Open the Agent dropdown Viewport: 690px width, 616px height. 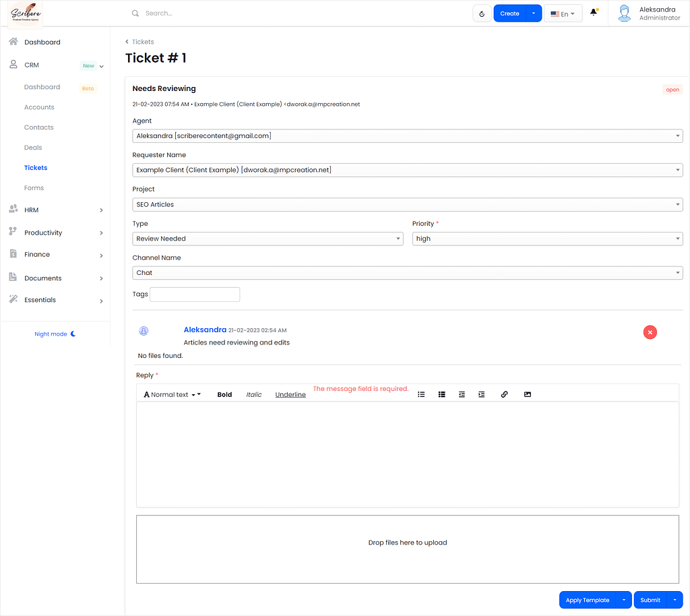[x=408, y=136]
